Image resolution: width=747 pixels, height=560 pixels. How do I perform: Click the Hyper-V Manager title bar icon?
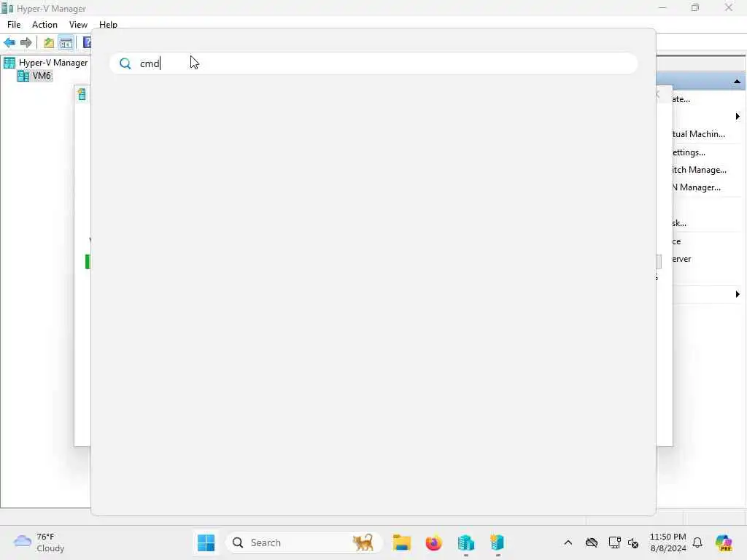click(x=7, y=8)
